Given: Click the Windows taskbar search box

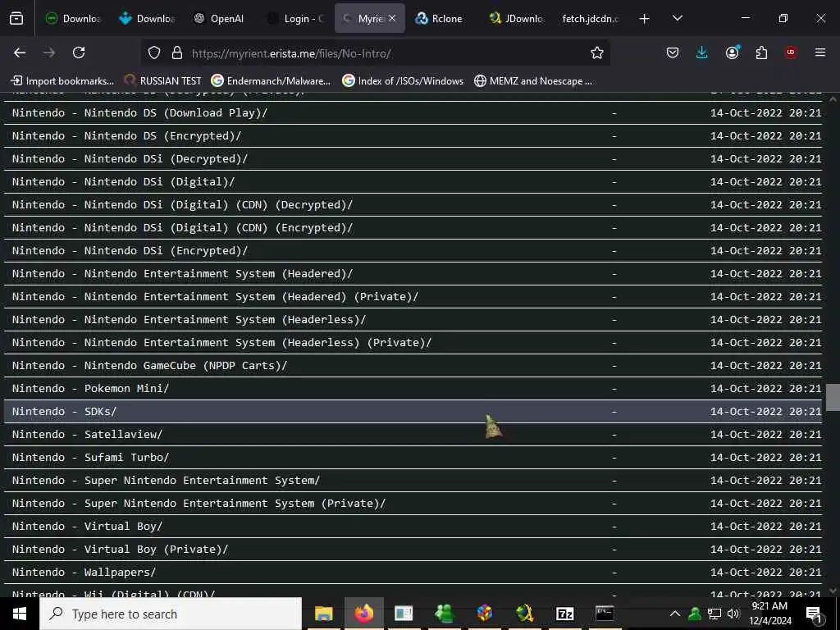Looking at the screenshot, I should pyautogui.click(x=171, y=614).
